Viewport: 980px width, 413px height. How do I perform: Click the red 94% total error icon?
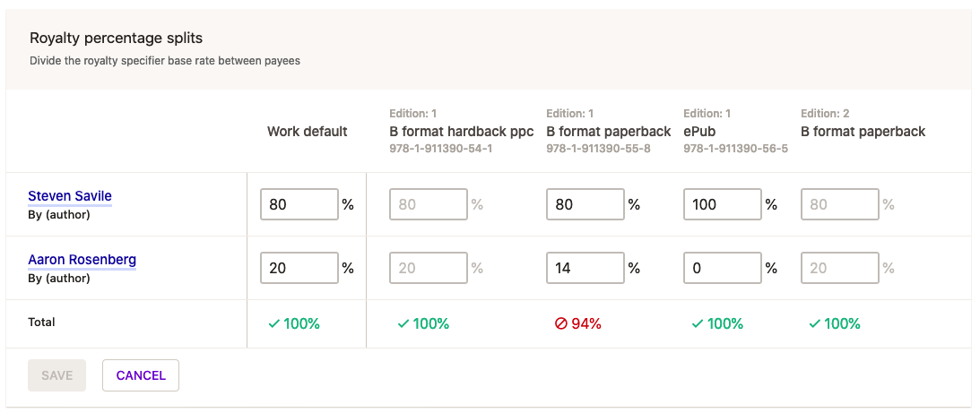coord(561,324)
